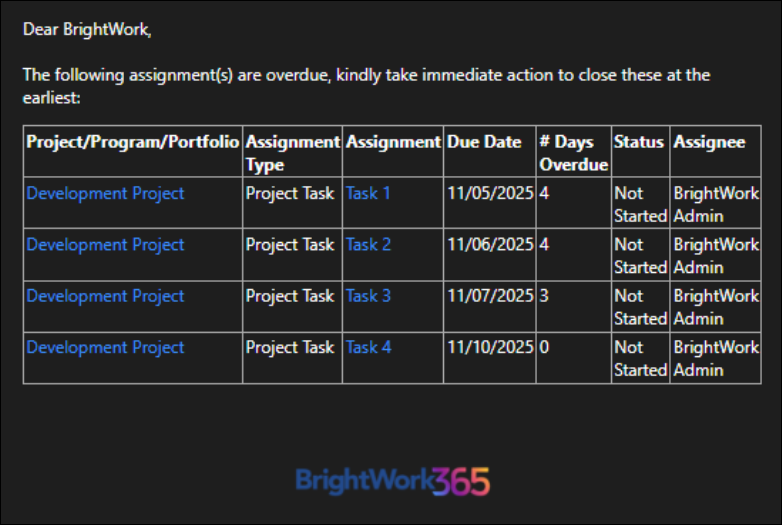Viewport: 782px width, 525px height.
Task: Select the due date 11/10/2025
Action: click(x=490, y=348)
